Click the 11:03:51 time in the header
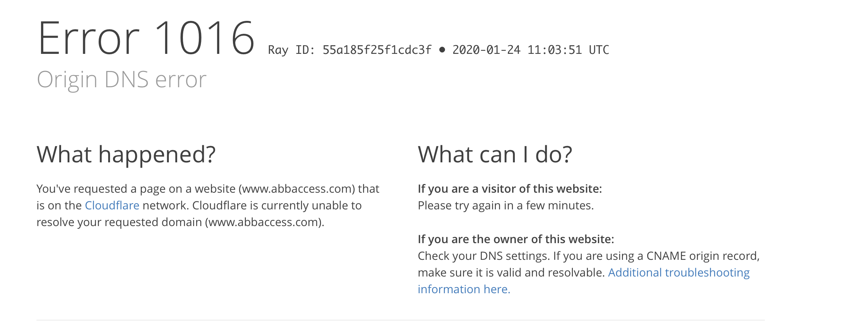This screenshot has width=868, height=330. tap(554, 50)
